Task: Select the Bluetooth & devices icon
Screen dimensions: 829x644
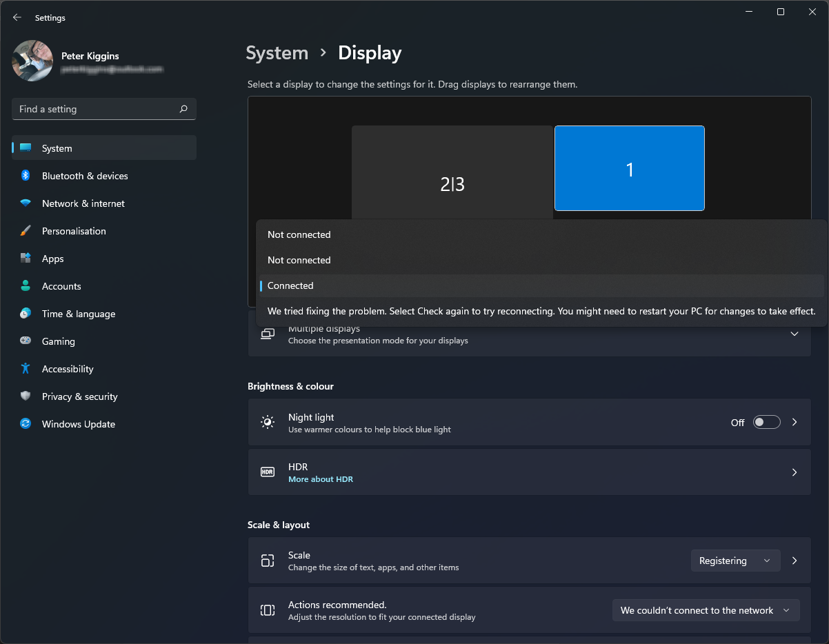Action: [26, 176]
